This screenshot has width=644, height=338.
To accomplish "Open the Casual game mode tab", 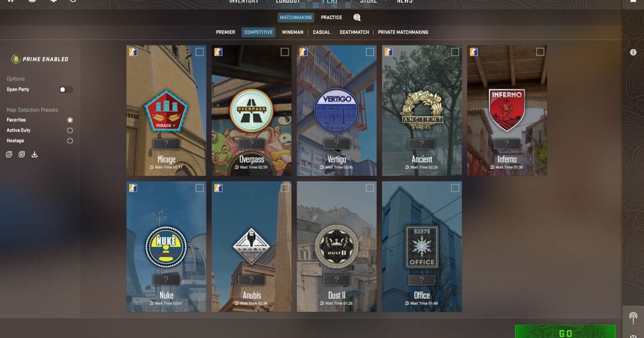I will [x=322, y=32].
